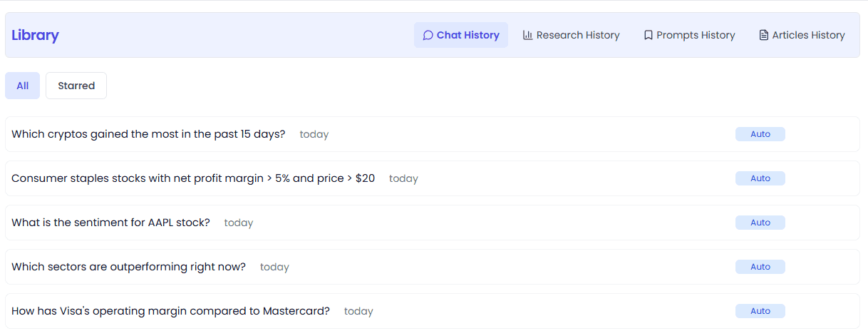
Task: Open the Visa versus Mastercard margin chat
Action: tap(433, 311)
